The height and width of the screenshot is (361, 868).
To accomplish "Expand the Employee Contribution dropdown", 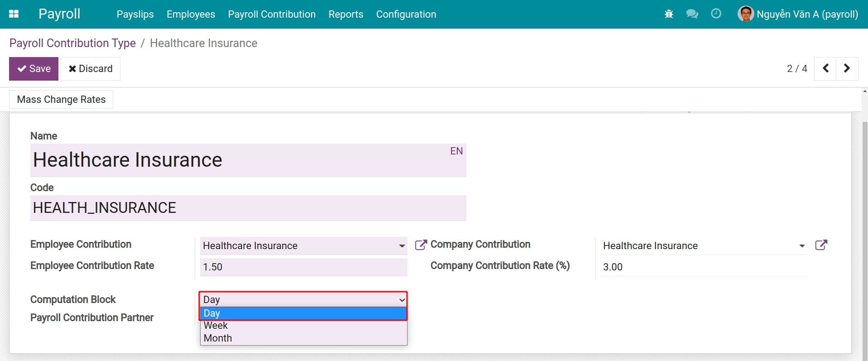I will pyautogui.click(x=401, y=245).
